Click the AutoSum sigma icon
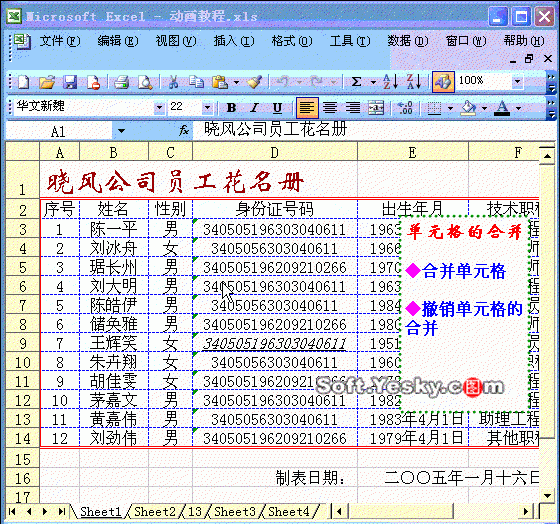 coord(356,82)
